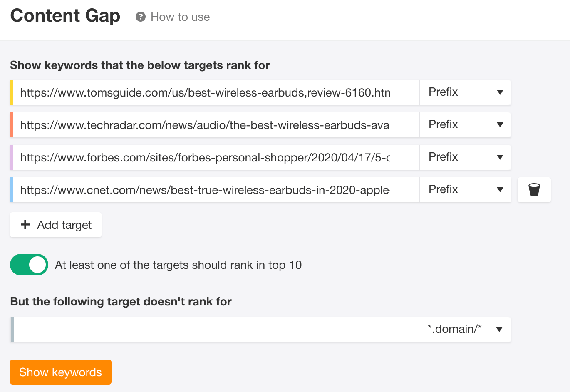Click the dropdown arrow on the techradar Prefix selector
Image resolution: width=570 pixels, height=392 pixels.
(x=499, y=125)
